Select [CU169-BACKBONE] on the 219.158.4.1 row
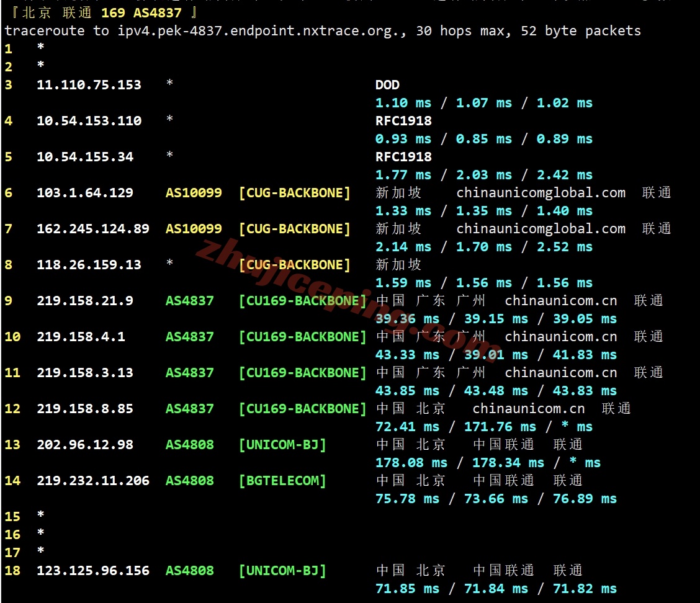700x603 pixels. point(303,336)
